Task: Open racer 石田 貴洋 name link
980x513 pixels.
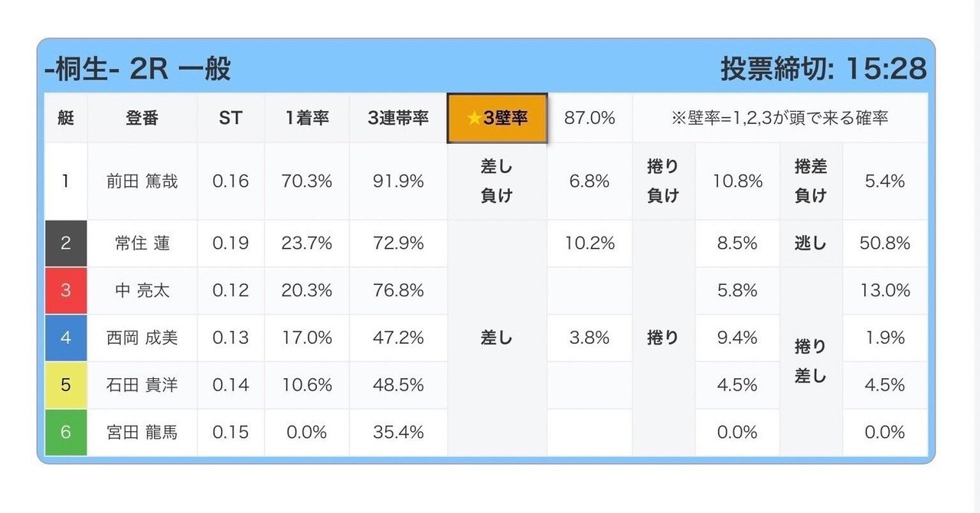Action: [142, 384]
